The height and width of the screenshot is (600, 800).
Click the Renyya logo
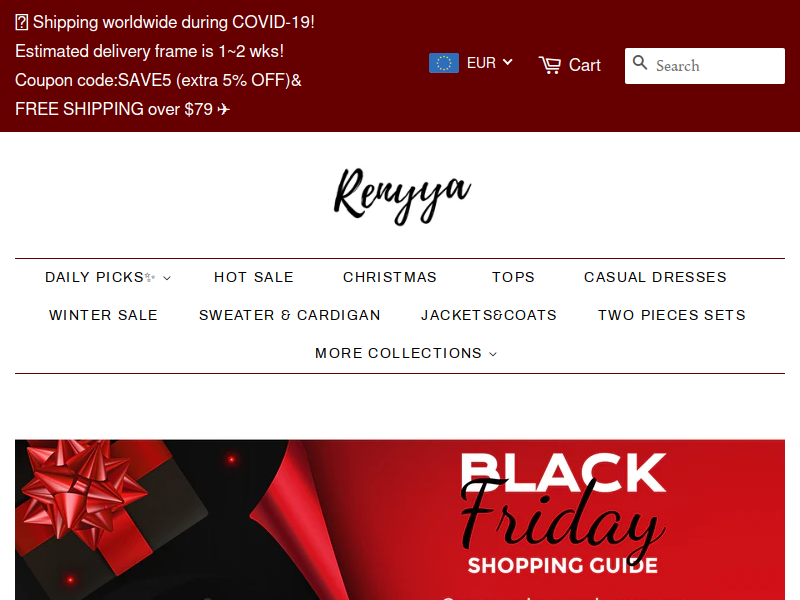coord(402,196)
